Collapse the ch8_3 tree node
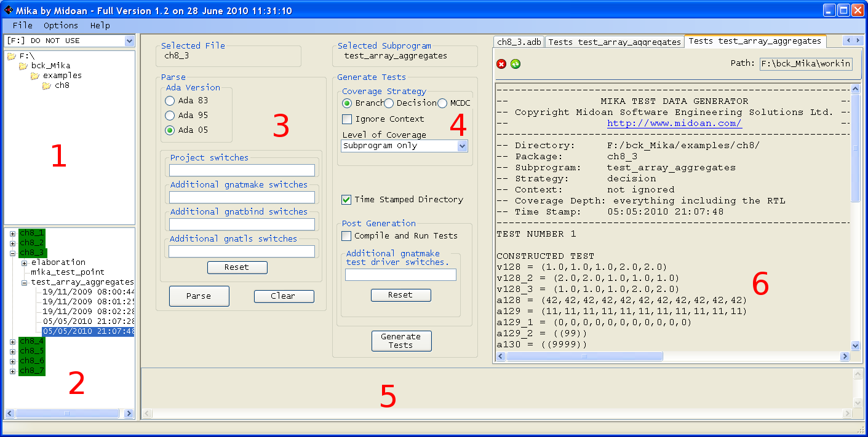 tap(12, 253)
